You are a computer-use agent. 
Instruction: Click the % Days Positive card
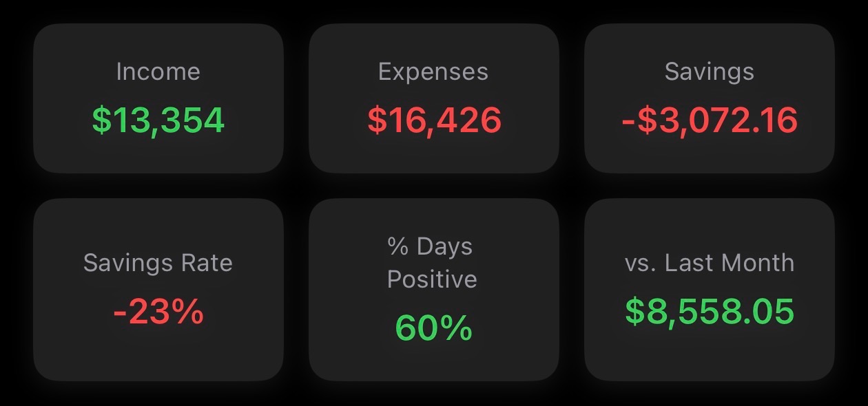tap(433, 289)
